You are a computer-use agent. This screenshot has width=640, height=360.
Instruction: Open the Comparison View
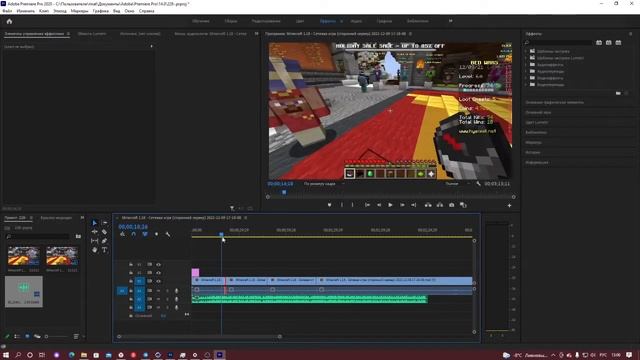pyautogui.click(x=463, y=205)
